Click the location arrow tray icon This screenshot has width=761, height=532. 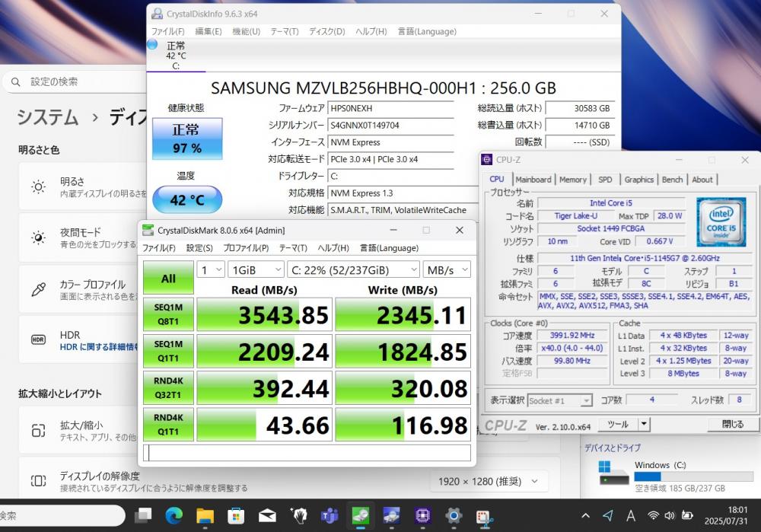pyautogui.click(x=607, y=515)
